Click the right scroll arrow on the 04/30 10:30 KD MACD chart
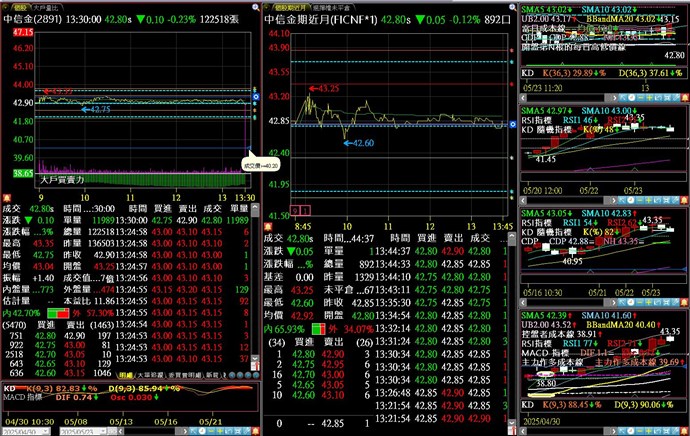 pos(185,431)
